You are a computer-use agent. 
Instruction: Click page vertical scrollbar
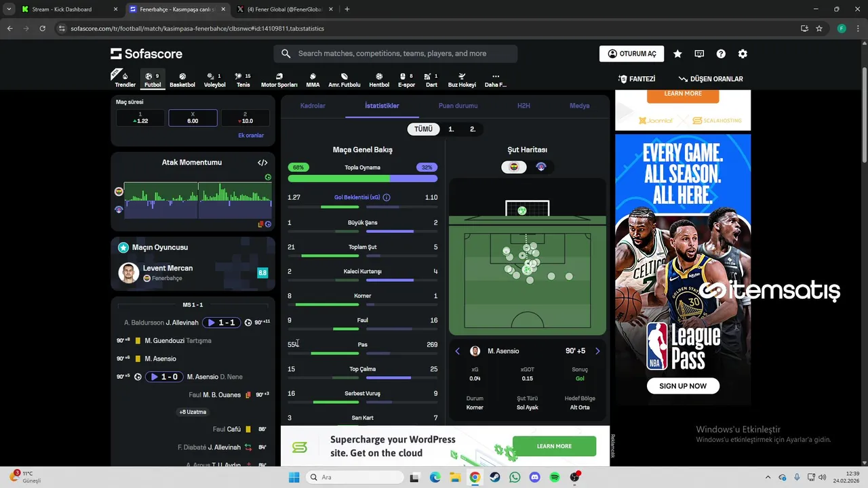click(x=864, y=115)
